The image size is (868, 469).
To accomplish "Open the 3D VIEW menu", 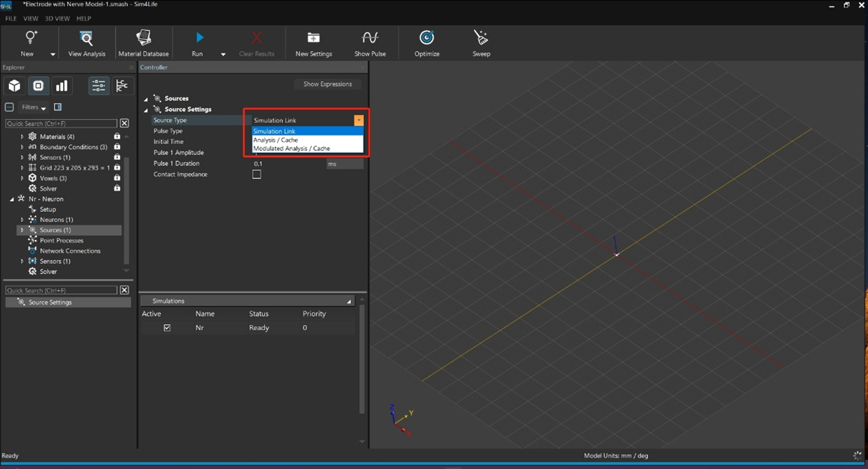I will pos(57,19).
